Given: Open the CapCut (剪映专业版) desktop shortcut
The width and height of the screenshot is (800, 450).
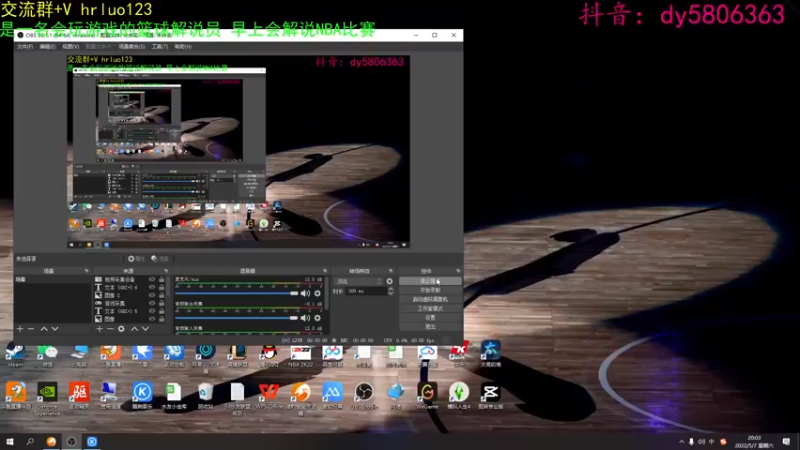Looking at the screenshot, I should (490, 396).
